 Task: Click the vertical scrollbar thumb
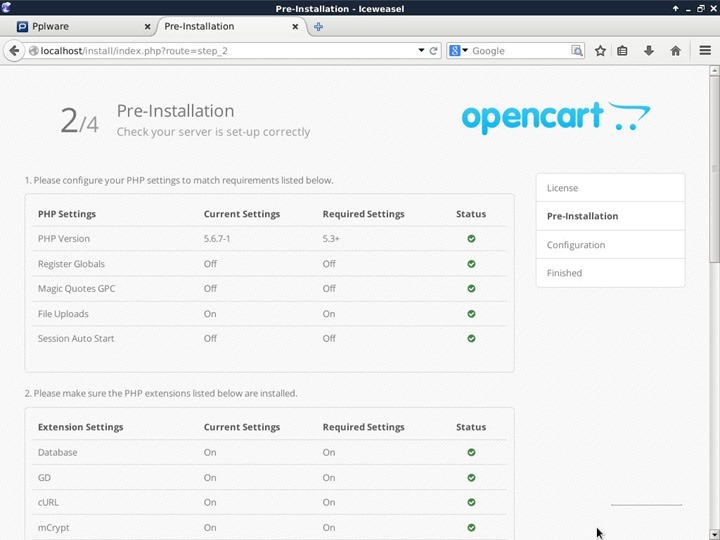pyautogui.click(x=714, y=170)
